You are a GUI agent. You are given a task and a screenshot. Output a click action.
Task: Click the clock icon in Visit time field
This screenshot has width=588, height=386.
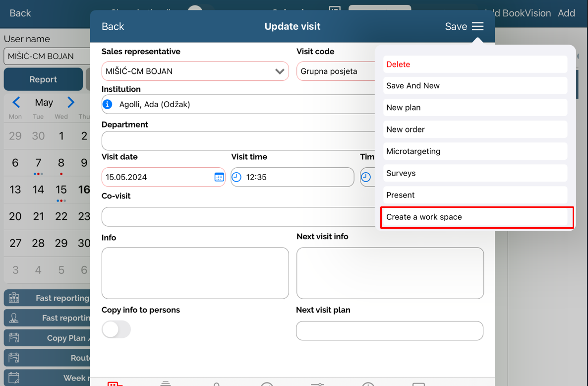click(x=237, y=177)
